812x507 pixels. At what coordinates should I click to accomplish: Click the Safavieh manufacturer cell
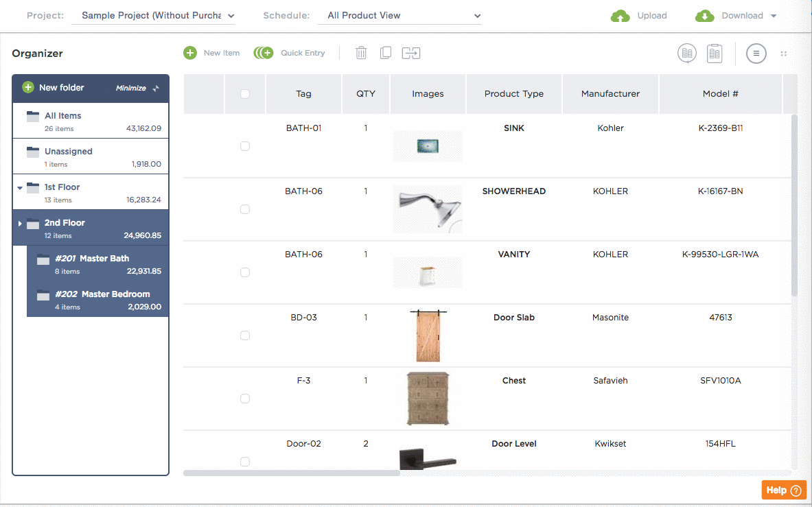pos(611,381)
